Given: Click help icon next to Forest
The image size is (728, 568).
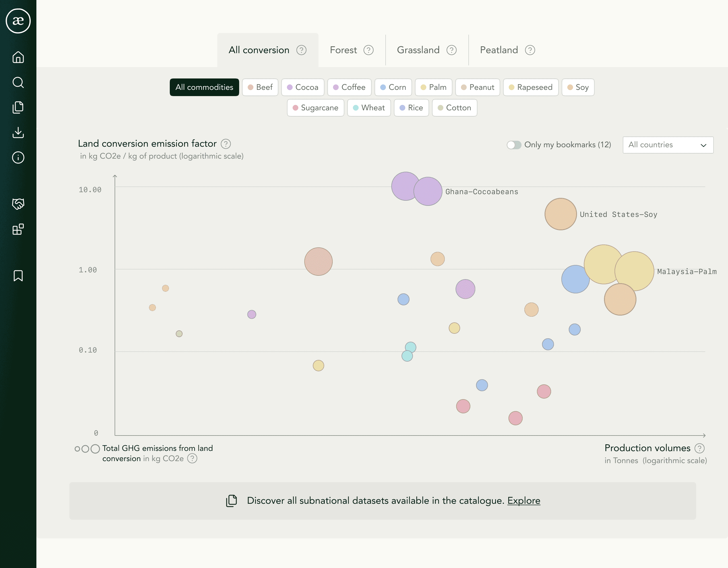Looking at the screenshot, I should (368, 50).
